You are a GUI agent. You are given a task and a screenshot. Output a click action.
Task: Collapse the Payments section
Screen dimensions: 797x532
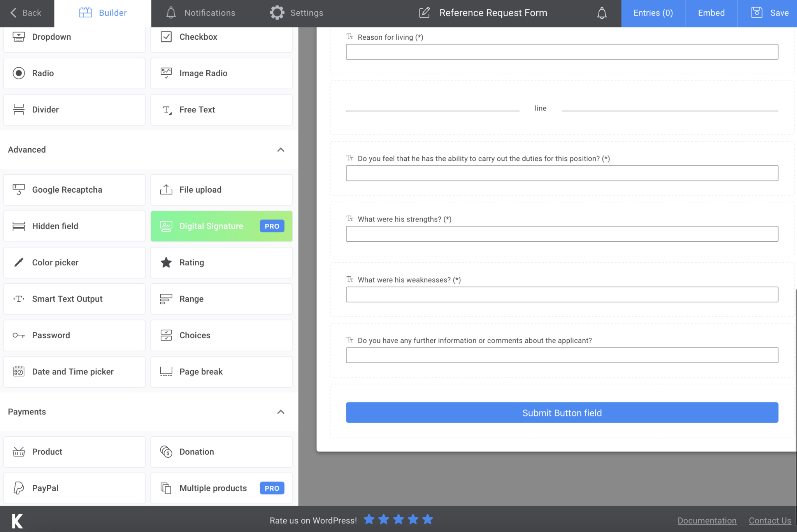click(x=281, y=412)
